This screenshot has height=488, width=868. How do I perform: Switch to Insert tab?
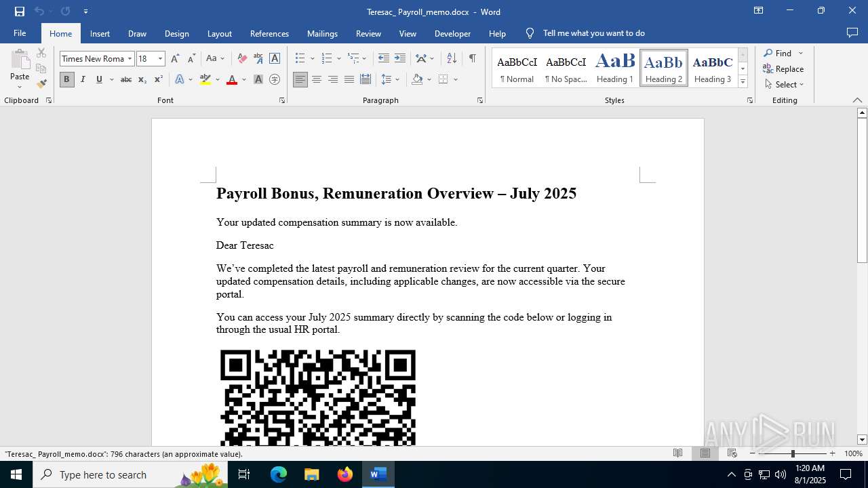[x=100, y=33]
